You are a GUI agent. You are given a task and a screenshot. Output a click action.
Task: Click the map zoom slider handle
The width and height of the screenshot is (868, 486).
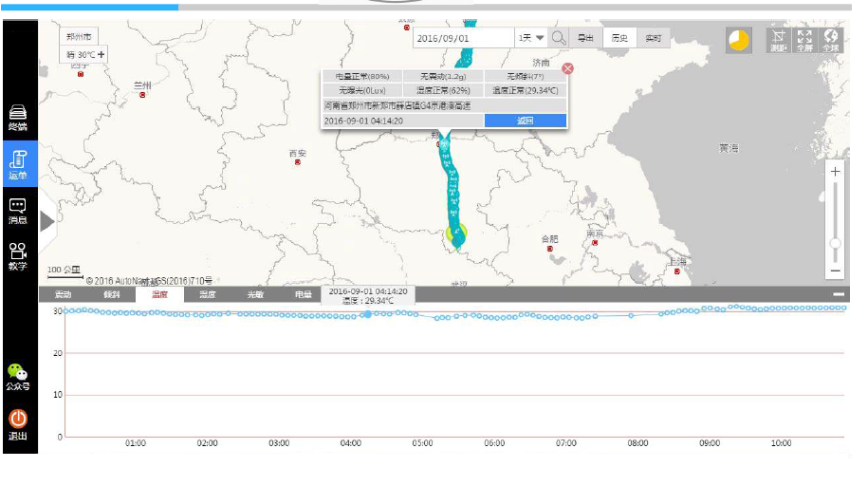835,243
